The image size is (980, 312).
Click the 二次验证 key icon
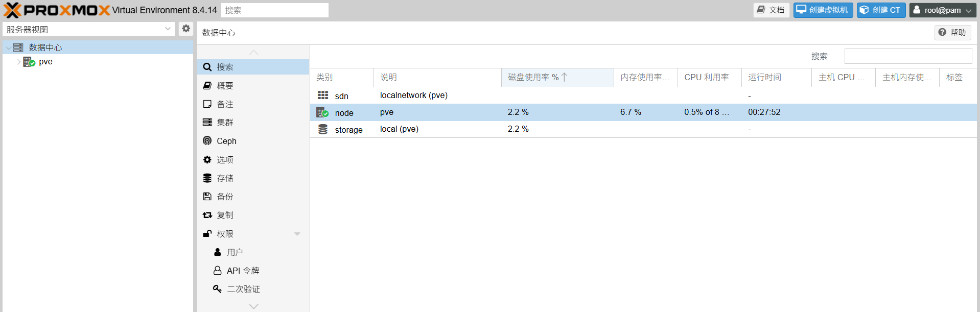pyautogui.click(x=217, y=289)
